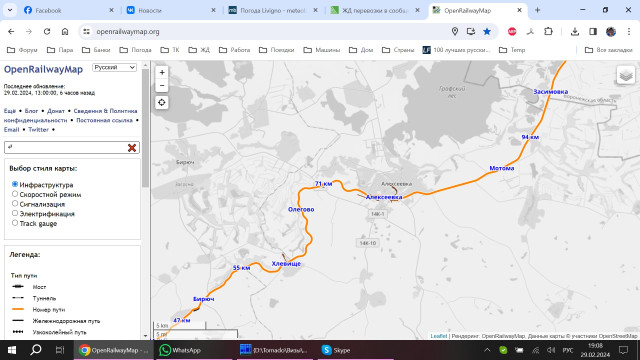The width and height of the screenshot is (640, 360).
Task: Clear the search box with red X
Action: 132,148
